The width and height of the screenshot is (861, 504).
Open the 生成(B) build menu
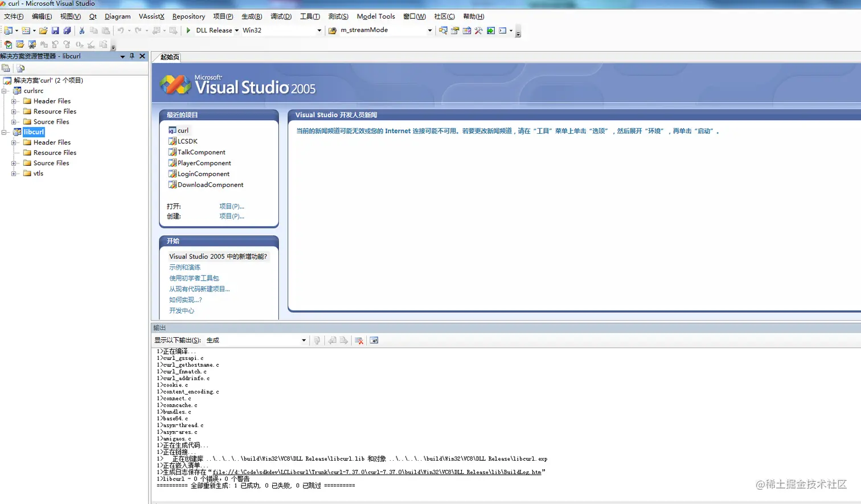point(252,17)
